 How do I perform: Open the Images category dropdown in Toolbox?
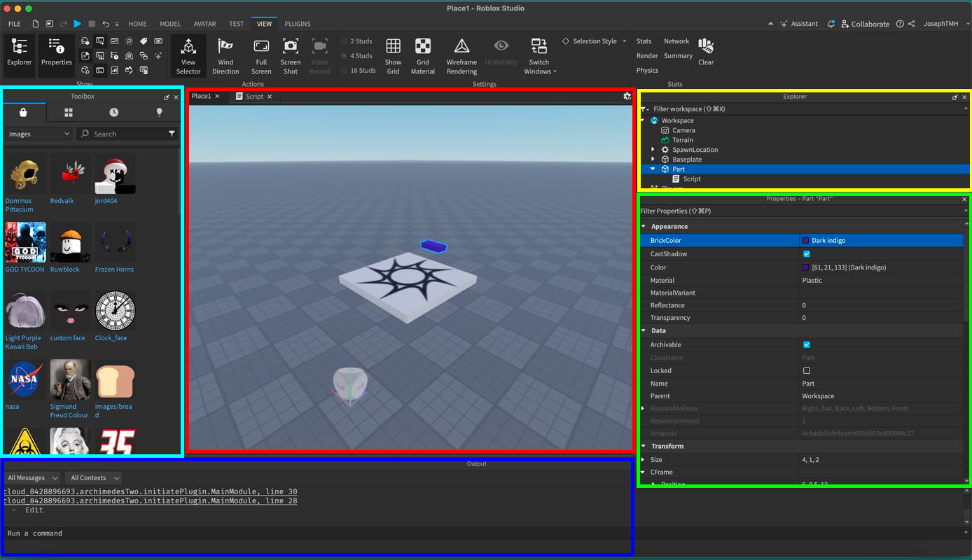(39, 134)
